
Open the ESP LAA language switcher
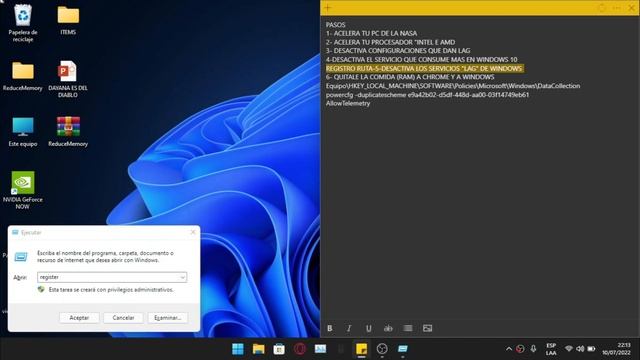click(551, 349)
